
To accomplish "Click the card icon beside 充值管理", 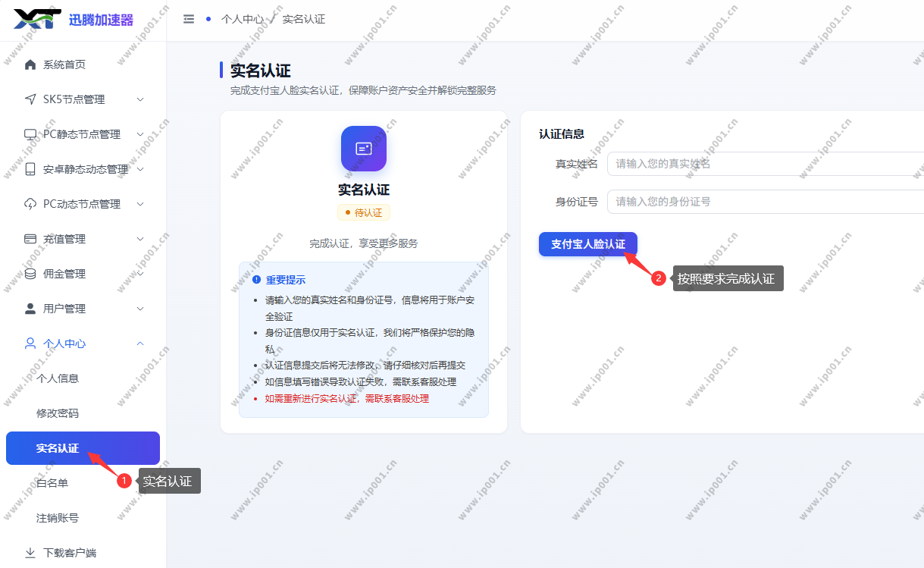I will click(30, 239).
